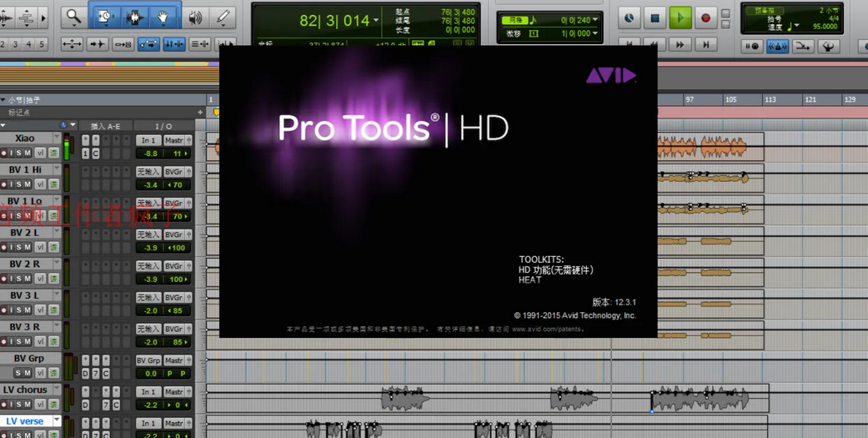This screenshot has width=868, height=438.
Task: Open Xiao output selector Mastr
Action: [174, 141]
